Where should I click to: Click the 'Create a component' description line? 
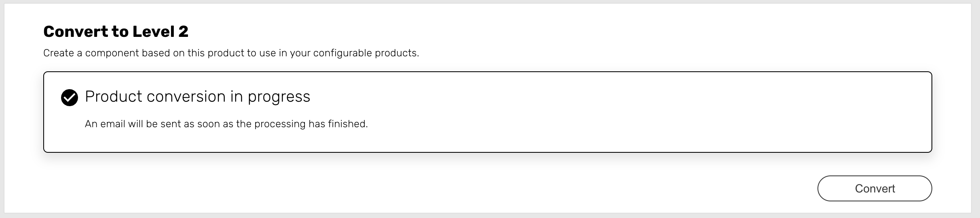pyautogui.click(x=231, y=53)
